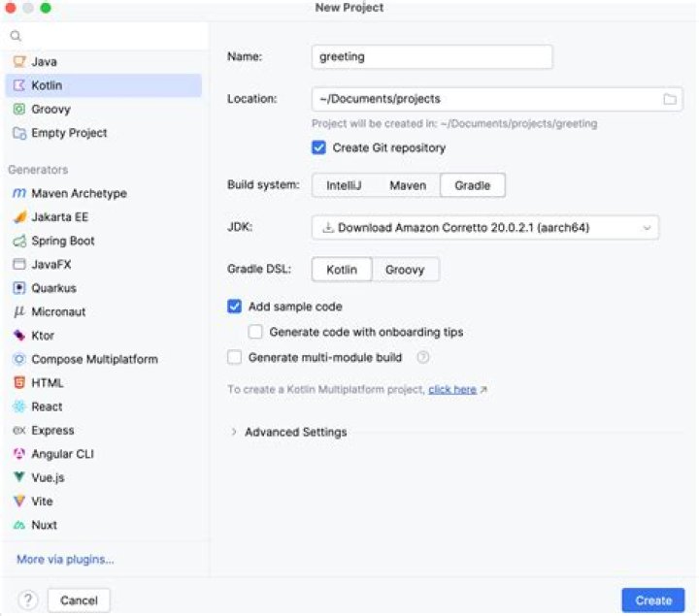The height and width of the screenshot is (616, 699).
Task: Select Quarkus generator label
Action: click(x=54, y=288)
